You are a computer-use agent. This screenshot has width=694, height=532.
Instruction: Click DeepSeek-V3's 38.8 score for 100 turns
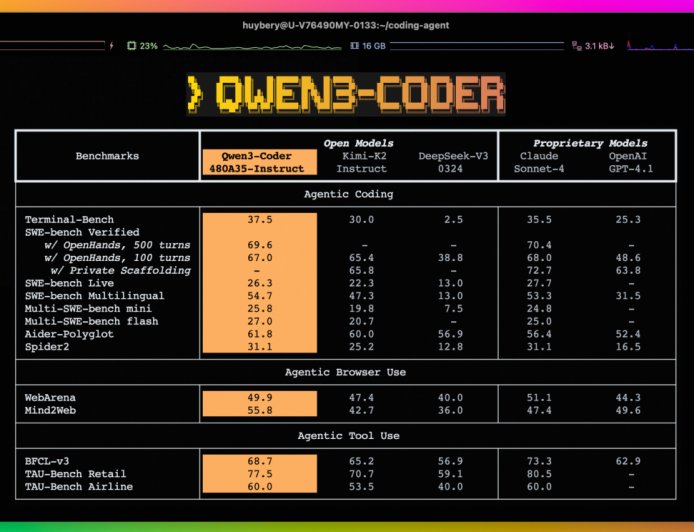pyautogui.click(x=451, y=258)
